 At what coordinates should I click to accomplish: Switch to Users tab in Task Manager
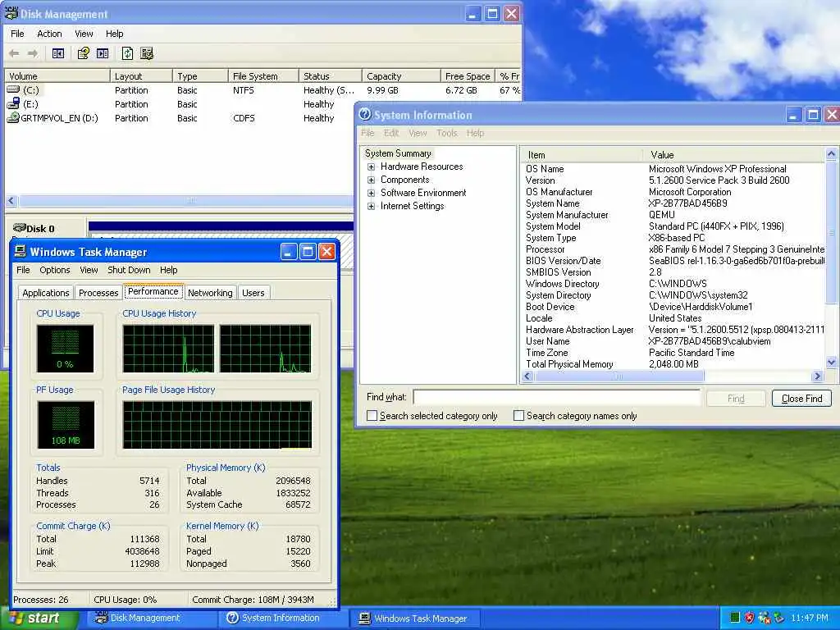pos(253,293)
